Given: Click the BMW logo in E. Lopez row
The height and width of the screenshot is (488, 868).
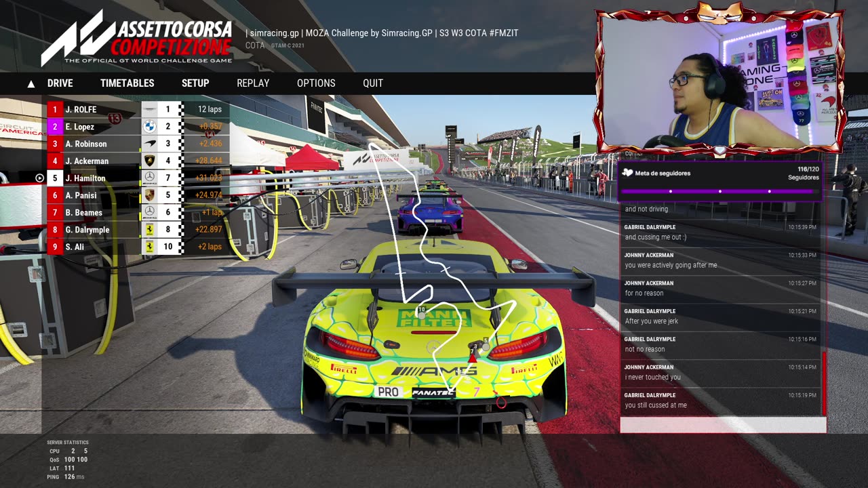Looking at the screenshot, I should [150, 127].
